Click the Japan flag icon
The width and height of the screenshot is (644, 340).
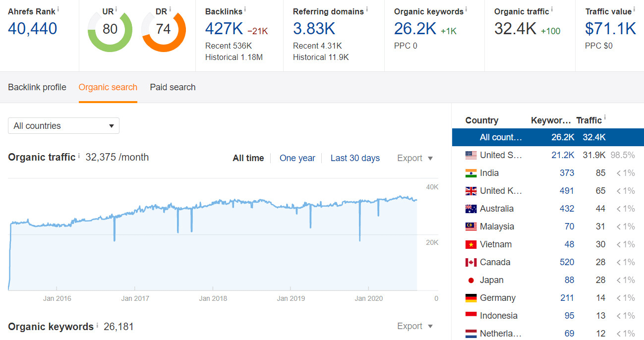[470, 280]
